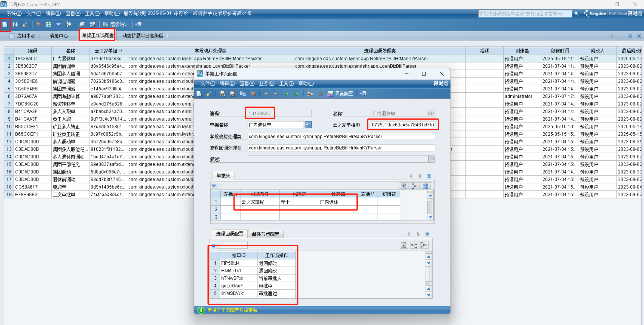This screenshot has height=325, width=644.
Task: Click the green next-record arrow in dialog toolbar
Action: pyautogui.click(x=286, y=94)
